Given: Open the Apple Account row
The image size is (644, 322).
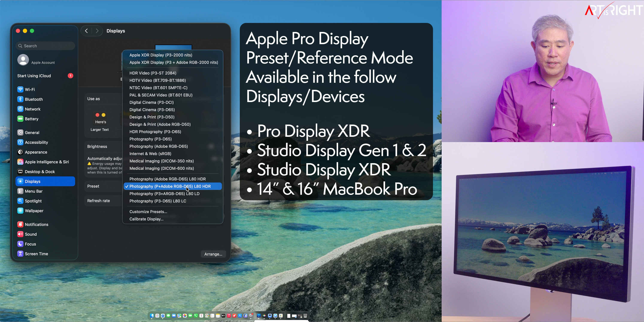Looking at the screenshot, I should pyautogui.click(x=45, y=60).
